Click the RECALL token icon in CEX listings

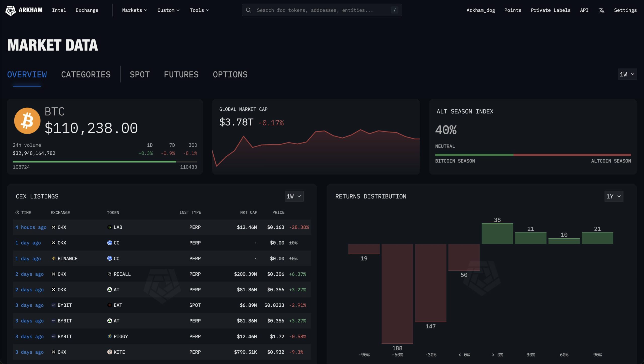click(109, 274)
